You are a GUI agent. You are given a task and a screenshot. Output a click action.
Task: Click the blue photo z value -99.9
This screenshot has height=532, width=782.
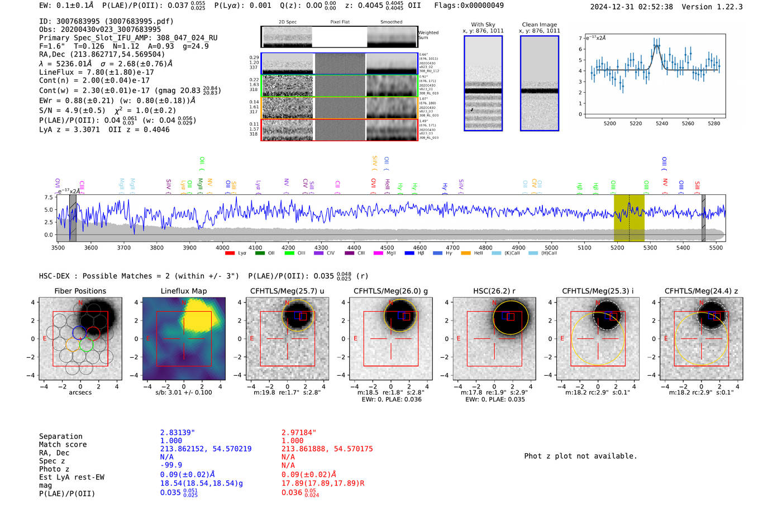point(171,465)
